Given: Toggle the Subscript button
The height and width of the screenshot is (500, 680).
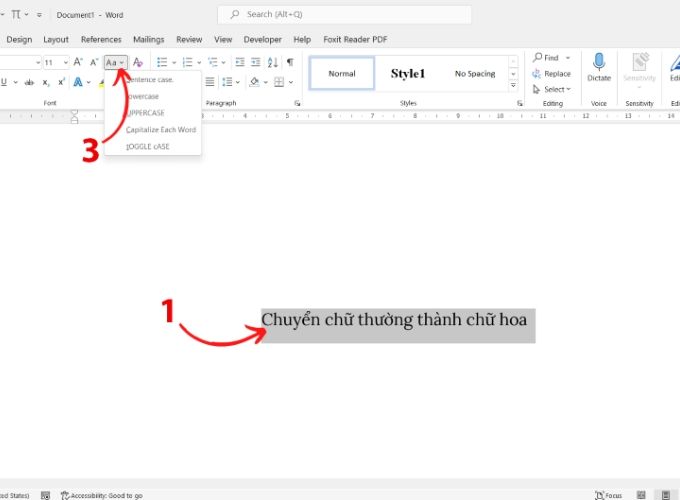Looking at the screenshot, I should (x=46, y=82).
